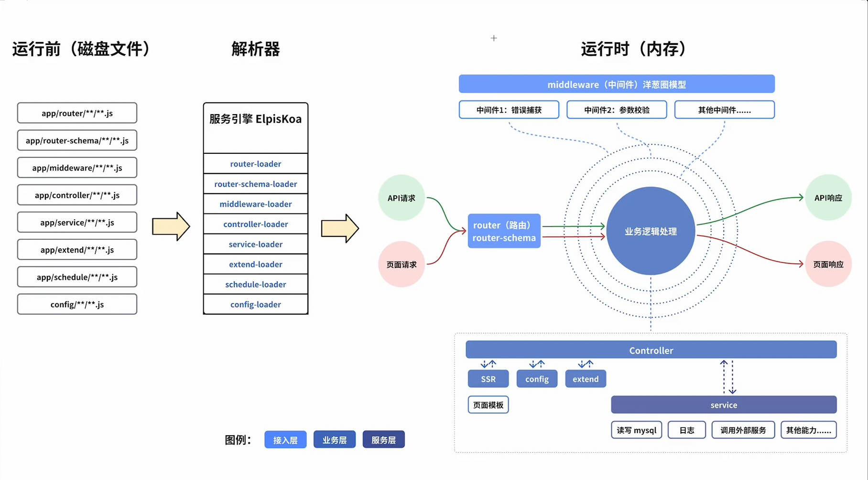Click the config block under Controller
868x480 pixels.
(x=536, y=379)
